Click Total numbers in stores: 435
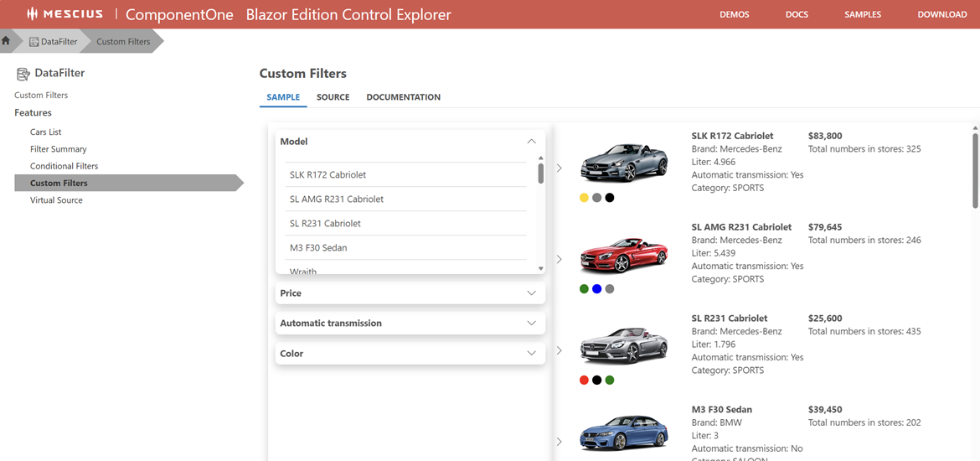980x461 pixels. click(864, 332)
